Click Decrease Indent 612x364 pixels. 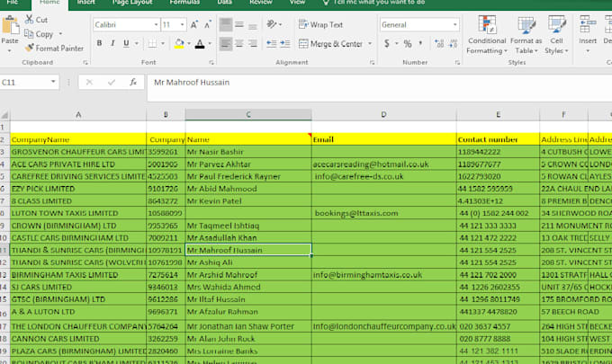click(x=271, y=43)
